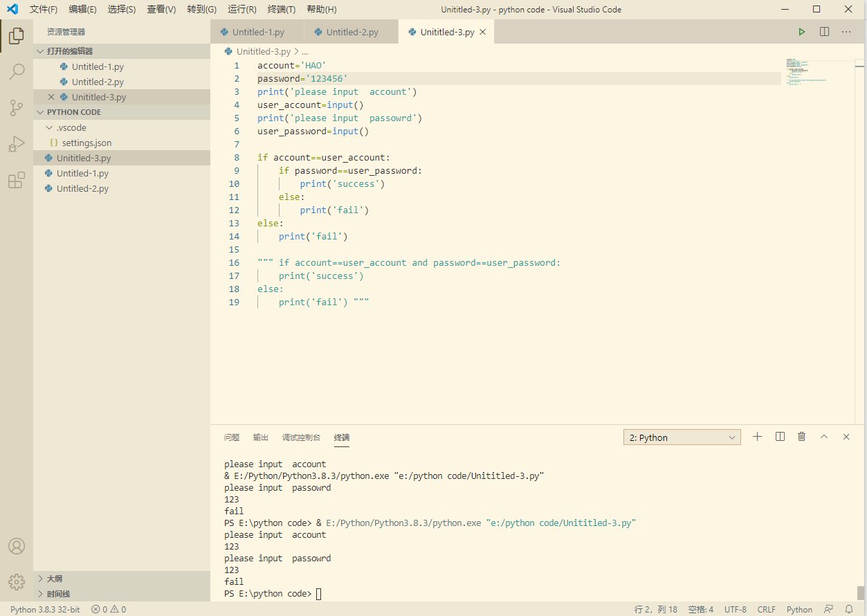The image size is (867, 616).
Task: Click line number 8 in the gutter
Action: tap(235, 158)
